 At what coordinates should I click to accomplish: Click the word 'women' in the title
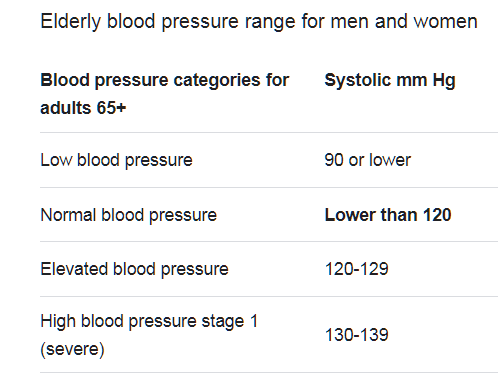(x=446, y=22)
